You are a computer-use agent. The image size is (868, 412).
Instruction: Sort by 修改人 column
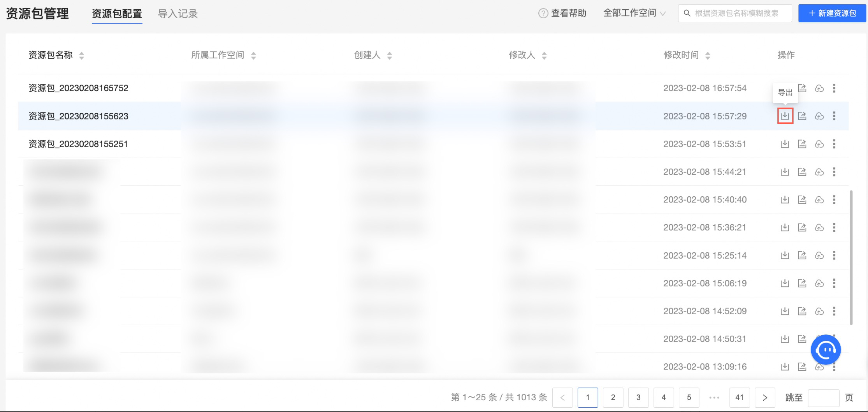click(544, 56)
